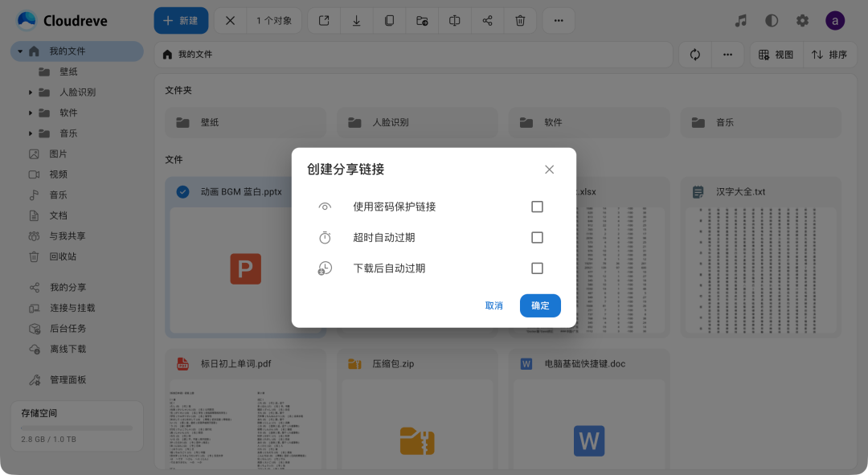The image size is (868, 475).
Task: Open the breadcrumb more options menu
Action: 727,55
